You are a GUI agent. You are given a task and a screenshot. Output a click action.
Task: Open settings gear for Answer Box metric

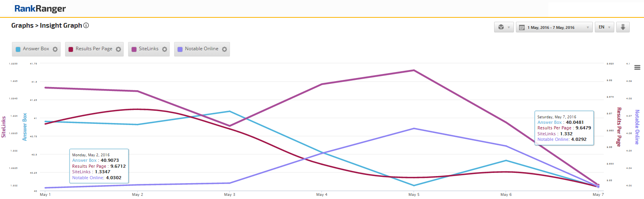(55, 49)
